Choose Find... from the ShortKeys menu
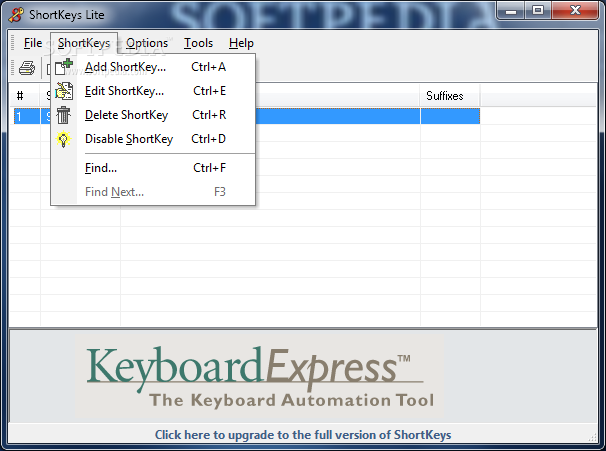The image size is (606, 451). pyautogui.click(x=153, y=168)
